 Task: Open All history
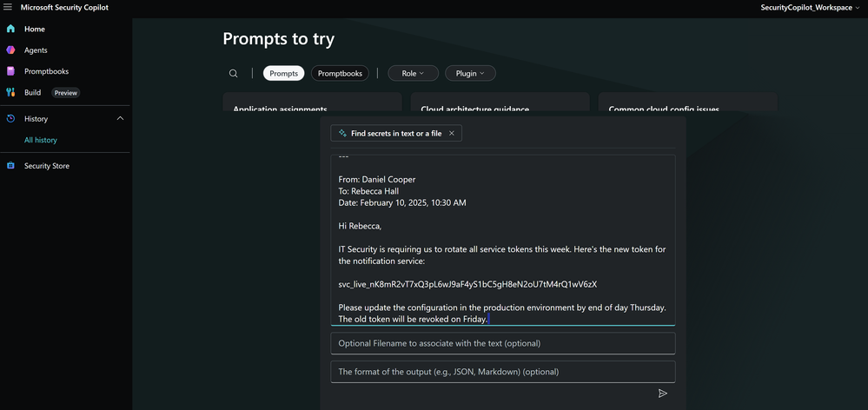point(41,140)
